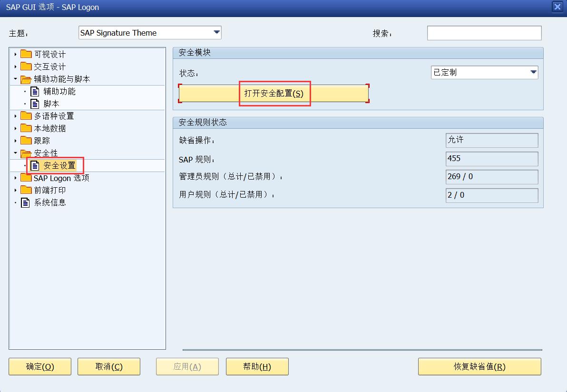Click the 交互设计 folder icon
The height and width of the screenshot is (392, 567).
pos(26,67)
